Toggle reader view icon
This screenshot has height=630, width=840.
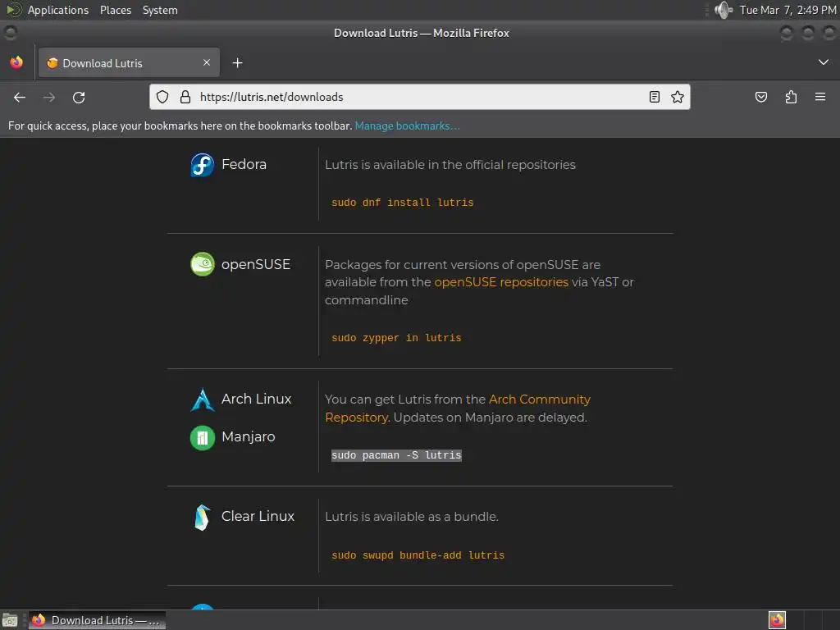[x=654, y=97]
